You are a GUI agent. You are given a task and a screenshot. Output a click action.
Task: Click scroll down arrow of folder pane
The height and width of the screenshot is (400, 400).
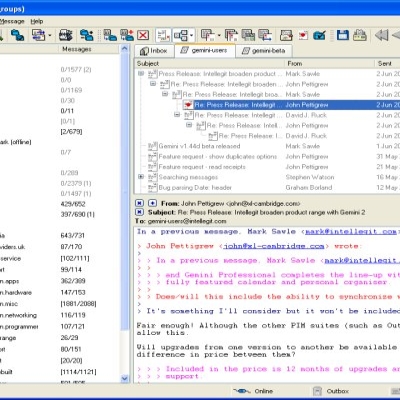(x=125, y=378)
